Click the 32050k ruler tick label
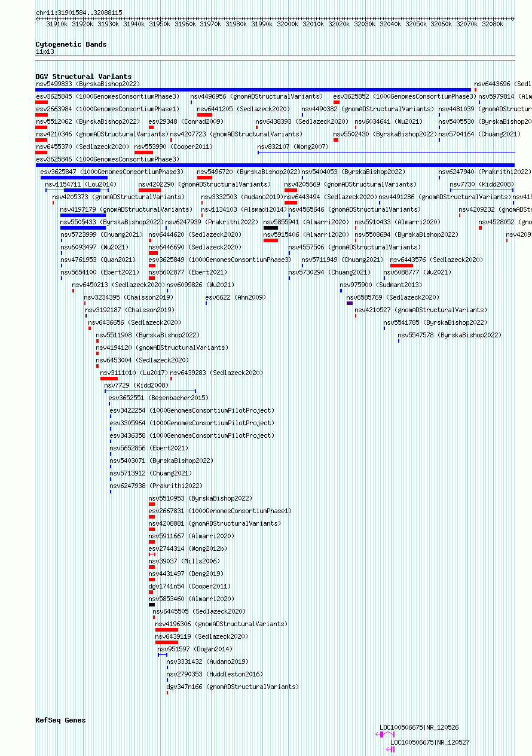 416,24
